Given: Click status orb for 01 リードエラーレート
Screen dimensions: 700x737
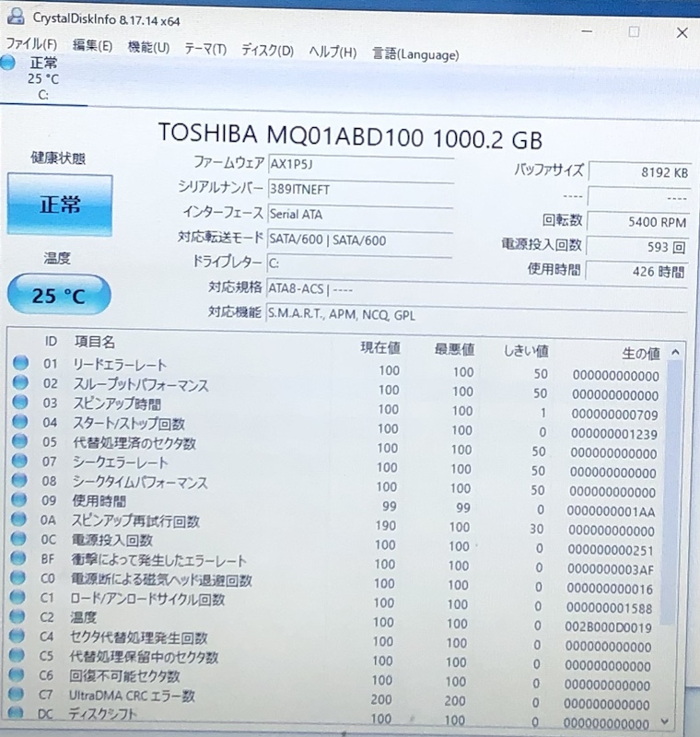Looking at the screenshot, I should click(x=20, y=362).
